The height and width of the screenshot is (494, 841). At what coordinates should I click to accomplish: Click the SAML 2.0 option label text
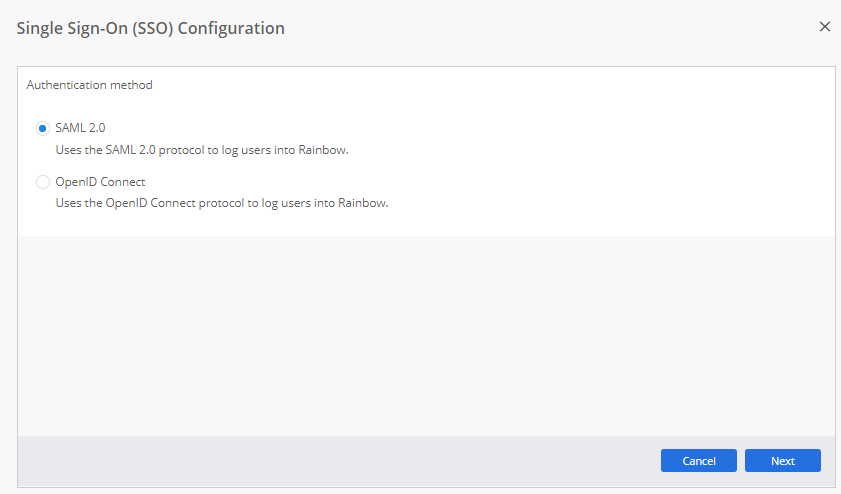click(80, 128)
